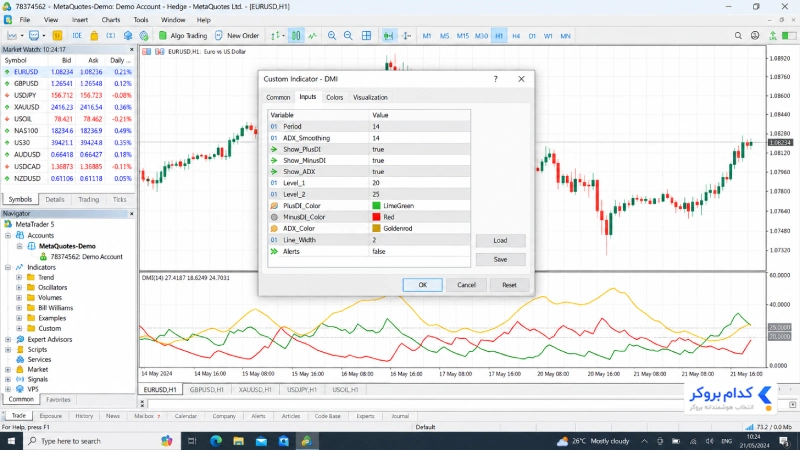This screenshot has height=450, width=800.
Task: Select line chart type icon
Action: pyautogui.click(x=312, y=36)
